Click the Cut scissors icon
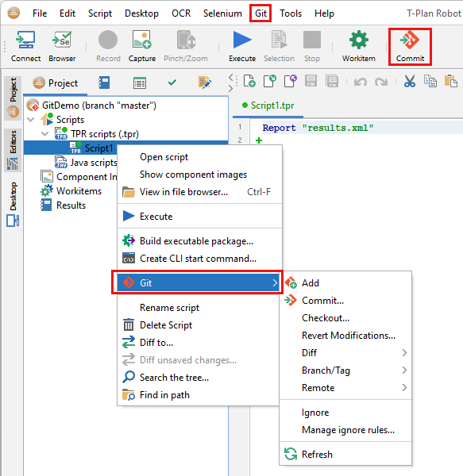Image resolution: width=463 pixels, height=476 pixels. [x=409, y=82]
